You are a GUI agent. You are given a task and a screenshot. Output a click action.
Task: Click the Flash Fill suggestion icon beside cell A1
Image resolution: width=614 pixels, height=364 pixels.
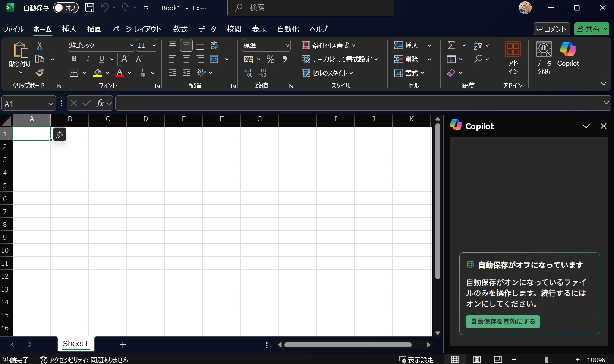point(60,134)
